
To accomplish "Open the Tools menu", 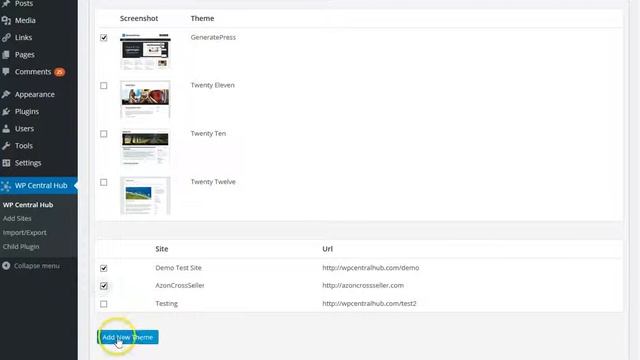I will point(24,146).
